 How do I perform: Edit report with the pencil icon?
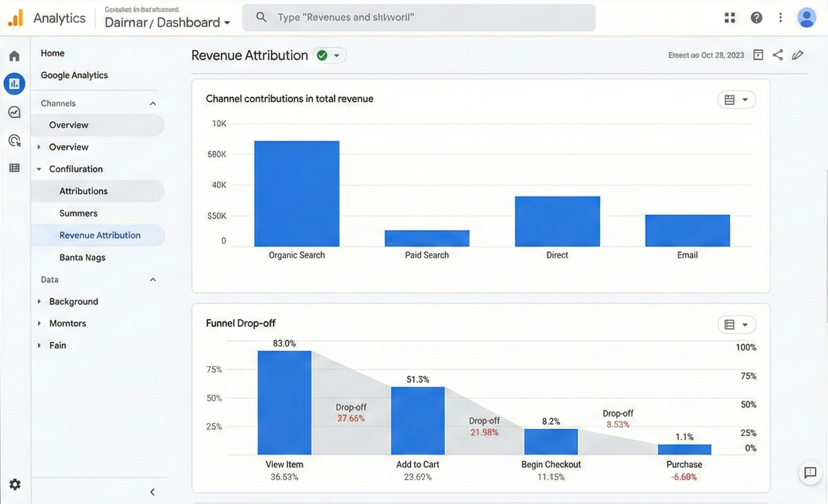coord(798,55)
